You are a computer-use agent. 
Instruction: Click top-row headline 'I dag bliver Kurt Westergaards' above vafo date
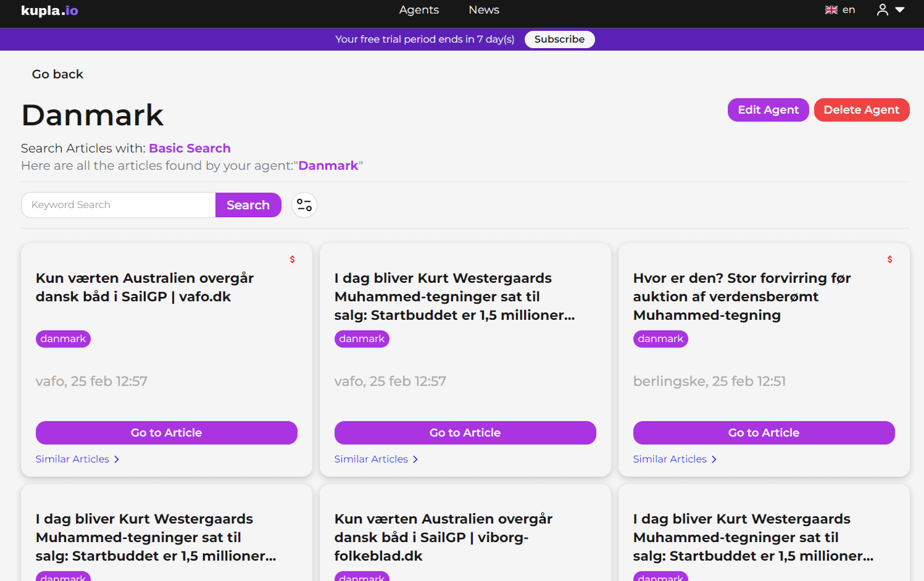(x=455, y=297)
